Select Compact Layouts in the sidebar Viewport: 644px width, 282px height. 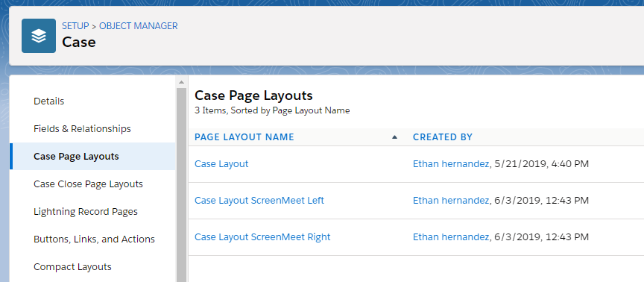[72, 266]
